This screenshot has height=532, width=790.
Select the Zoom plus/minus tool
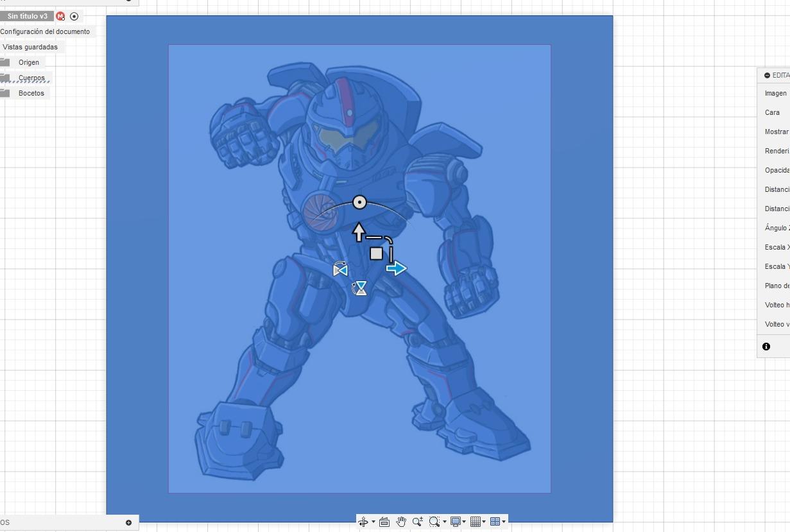(x=418, y=522)
